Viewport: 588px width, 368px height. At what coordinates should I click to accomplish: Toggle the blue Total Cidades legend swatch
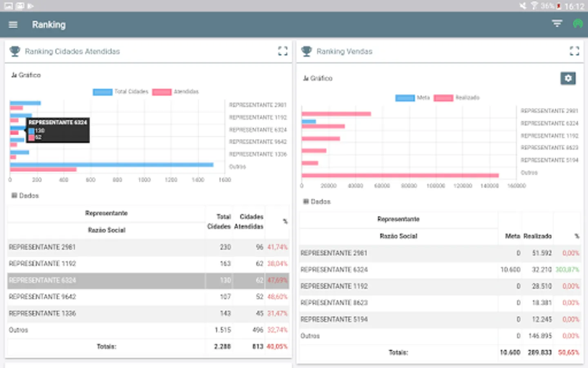[102, 92]
